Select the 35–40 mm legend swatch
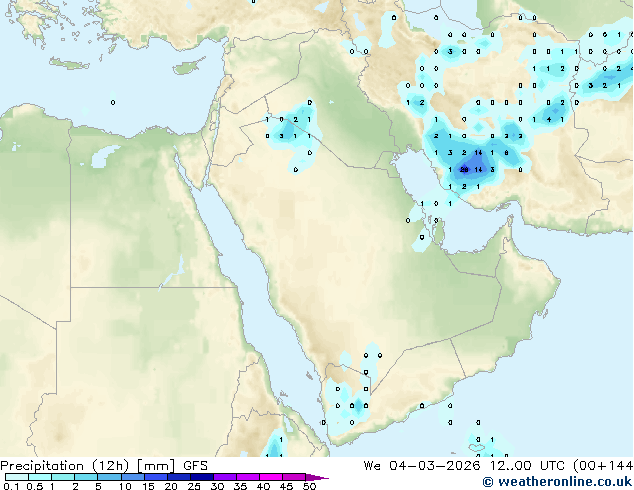634x490 pixels. click(x=247, y=477)
